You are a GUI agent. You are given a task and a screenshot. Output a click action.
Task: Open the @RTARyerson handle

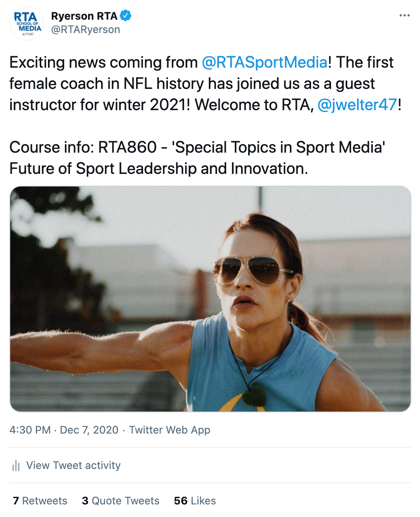(85, 30)
